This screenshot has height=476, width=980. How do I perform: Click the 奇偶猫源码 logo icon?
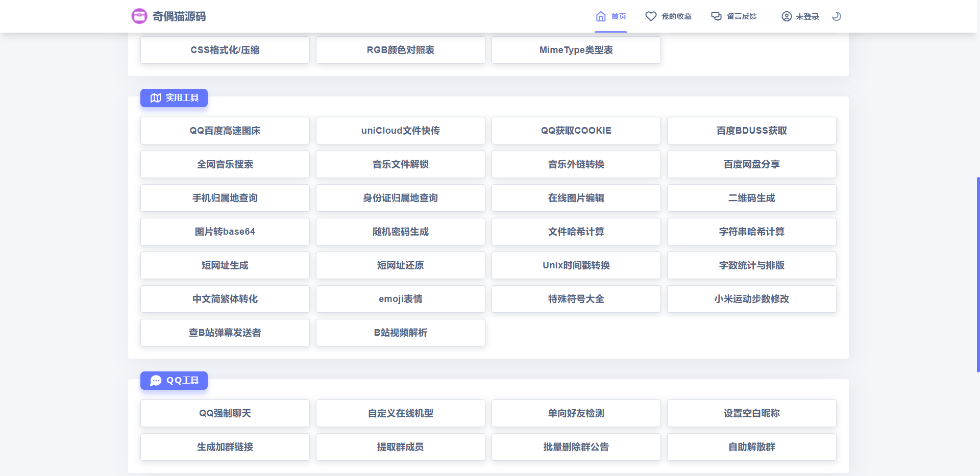click(139, 16)
